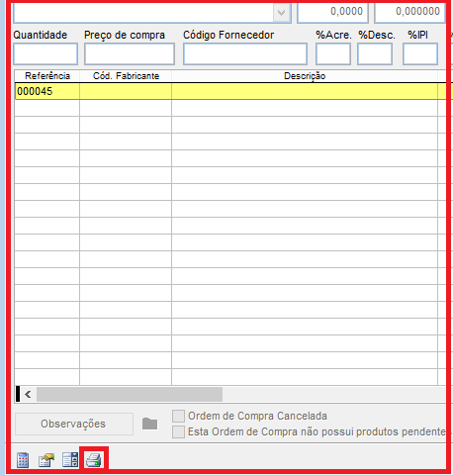
Task: Click into the %Acre. field
Action: click(x=333, y=53)
